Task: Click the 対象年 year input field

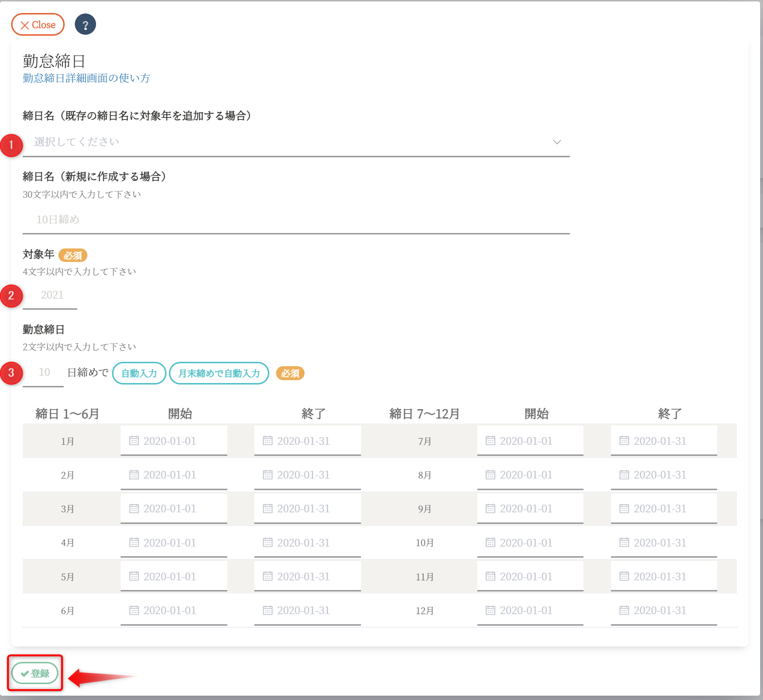Action: (x=50, y=295)
